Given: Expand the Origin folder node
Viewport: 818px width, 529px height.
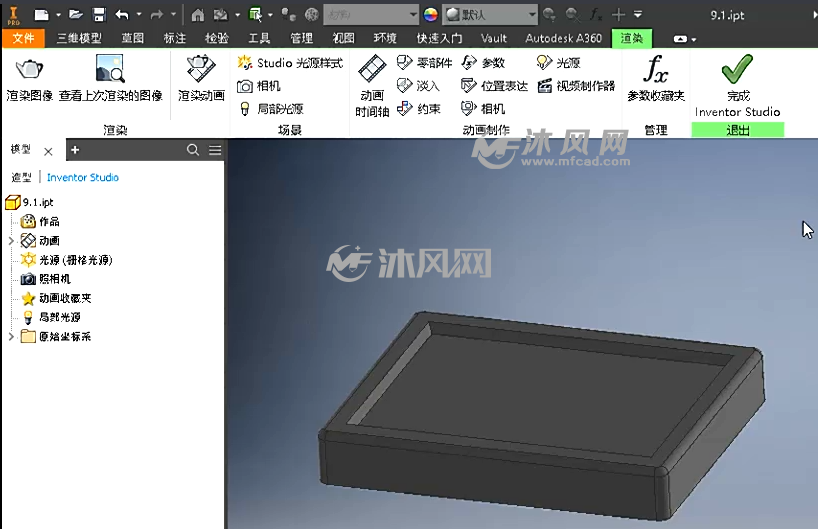Looking at the screenshot, I should (11, 336).
